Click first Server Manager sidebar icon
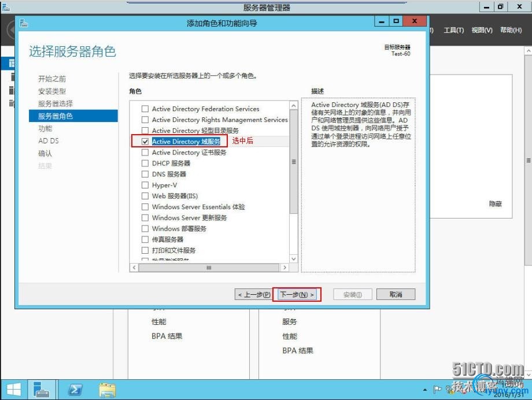The height and width of the screenshot is (400, 532). pos(12,63)
